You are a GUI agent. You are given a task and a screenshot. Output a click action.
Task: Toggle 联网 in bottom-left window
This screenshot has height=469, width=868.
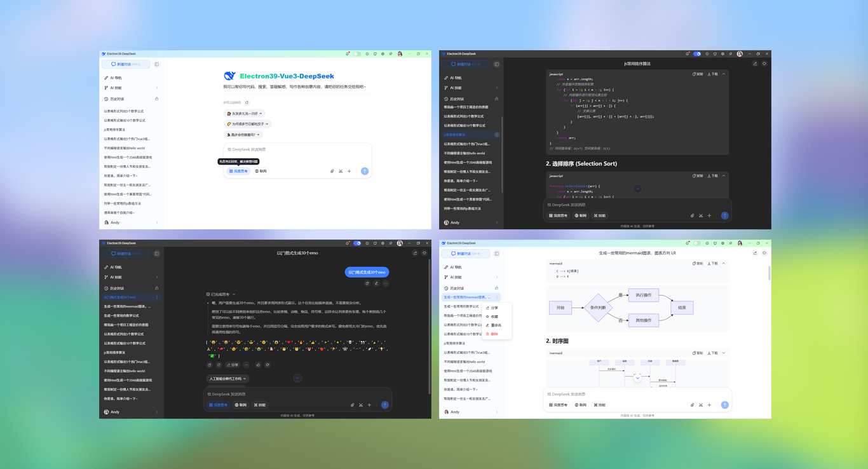click(241, 405)
